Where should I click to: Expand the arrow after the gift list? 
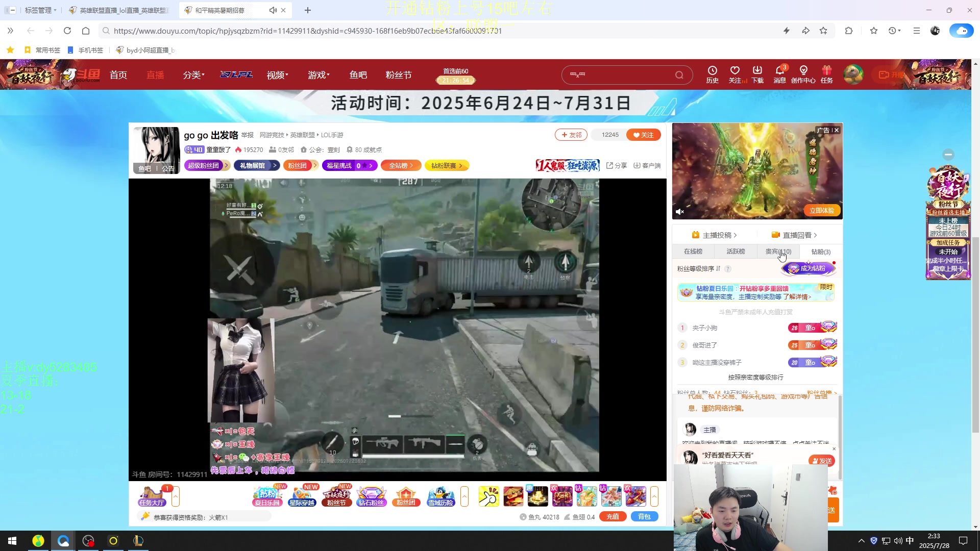click(654, 496)
